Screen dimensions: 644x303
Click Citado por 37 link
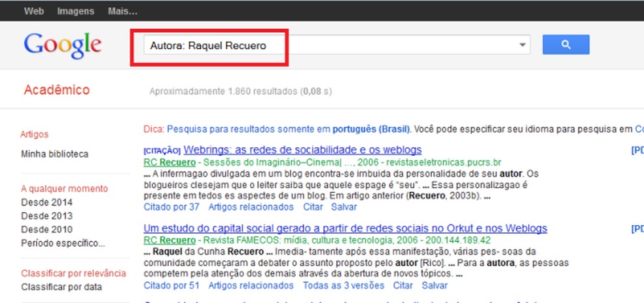(171, 207)
